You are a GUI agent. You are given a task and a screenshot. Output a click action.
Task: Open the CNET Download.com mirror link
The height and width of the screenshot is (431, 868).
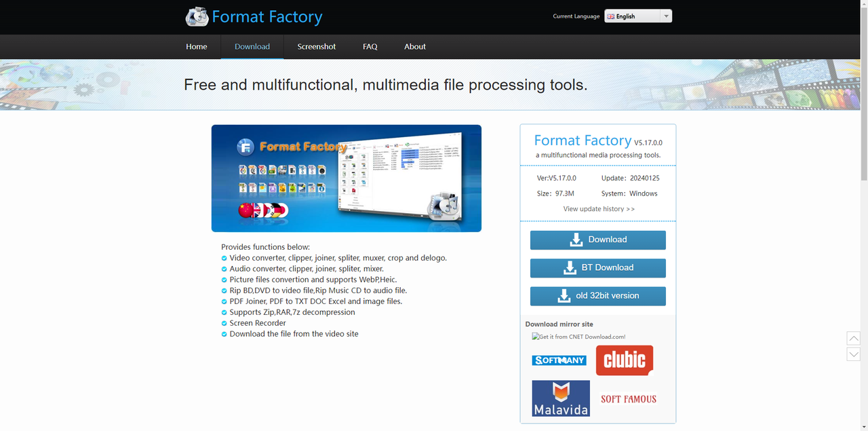coord(578,337)
